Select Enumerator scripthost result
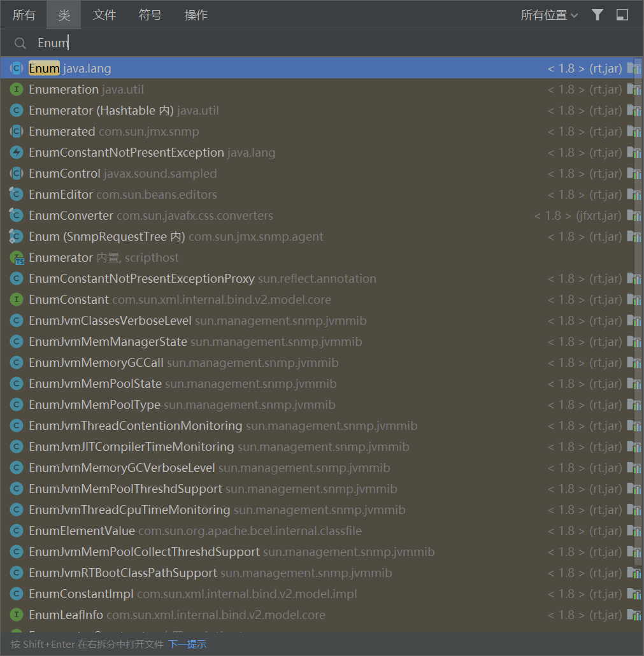Screen dimensions: 644x656 point(322,257)
